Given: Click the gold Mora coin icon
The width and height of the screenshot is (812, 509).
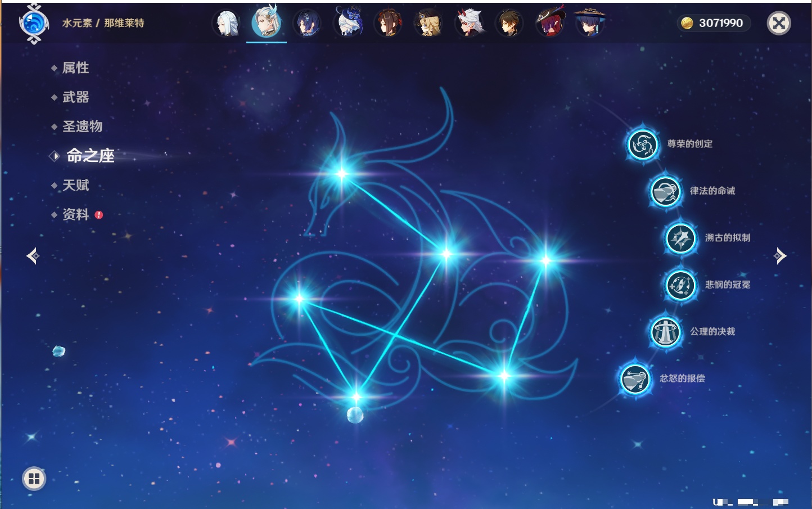Looking at the screenshot, I should tap(687, 23).
